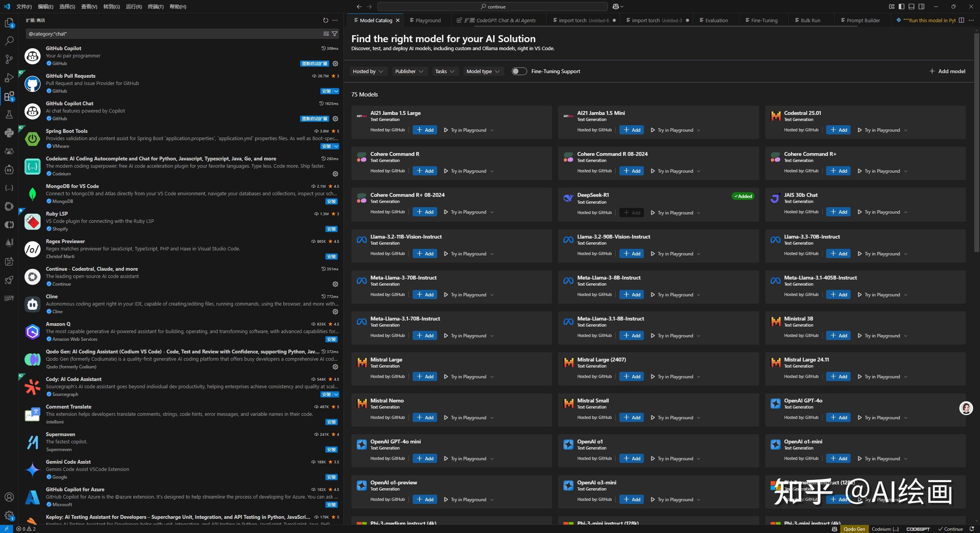Open the Source Control view
The width and height of the screenshot is (980, 533).
[x=9, y=59]
